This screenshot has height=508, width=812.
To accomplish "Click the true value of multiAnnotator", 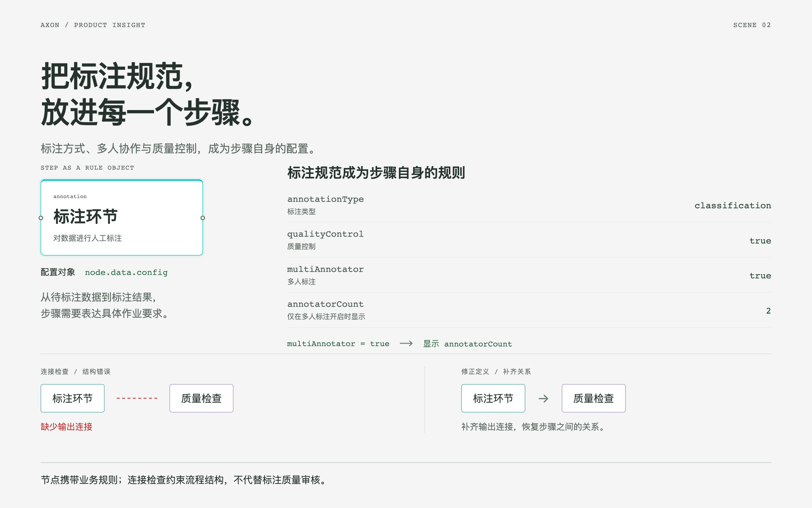I will 760,276.
